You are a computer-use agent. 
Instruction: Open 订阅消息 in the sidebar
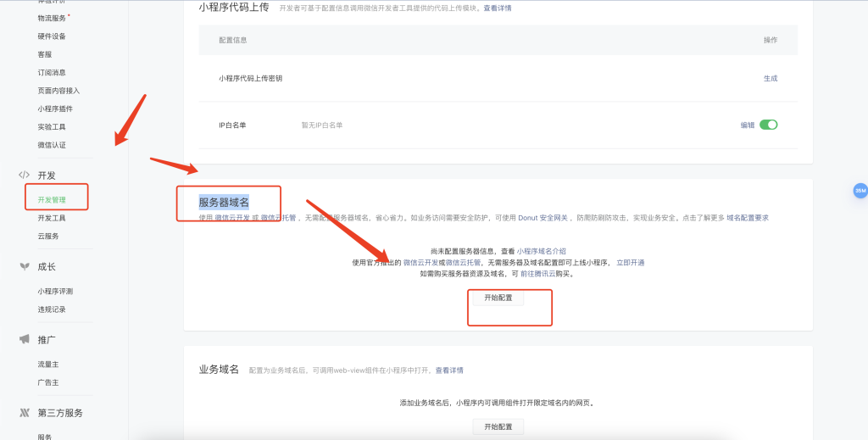pyautogui.click(x=52, y=73)
